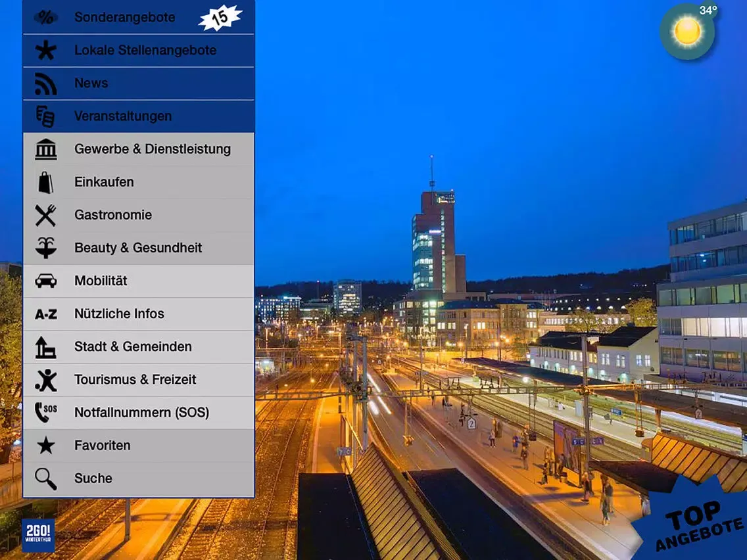
Task: Select the Einkaufen category
Action: (x=139, y=182)
